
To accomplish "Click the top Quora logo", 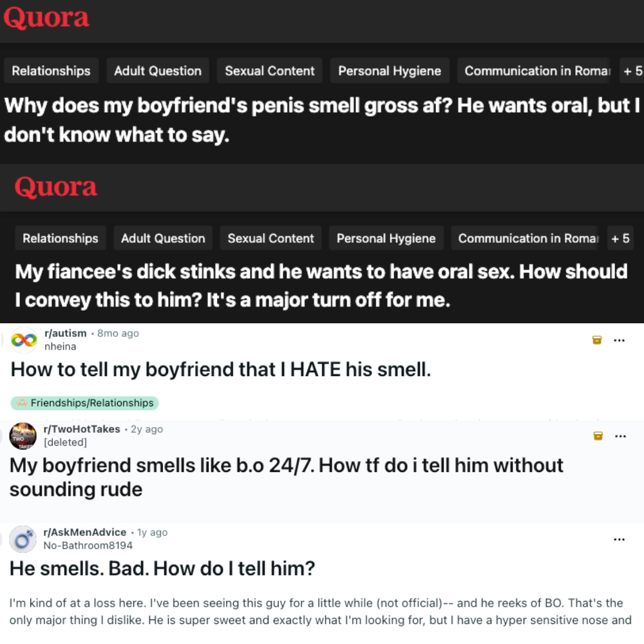I will 46,17.
